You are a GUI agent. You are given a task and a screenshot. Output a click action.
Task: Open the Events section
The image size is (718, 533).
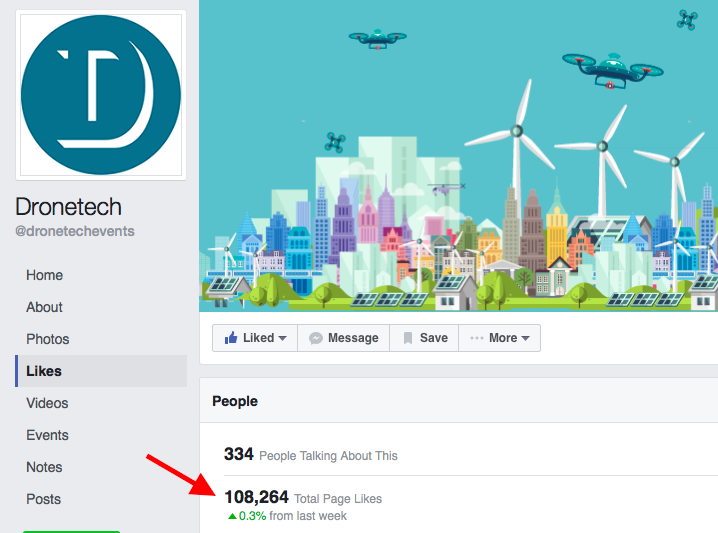coord(47,435)
